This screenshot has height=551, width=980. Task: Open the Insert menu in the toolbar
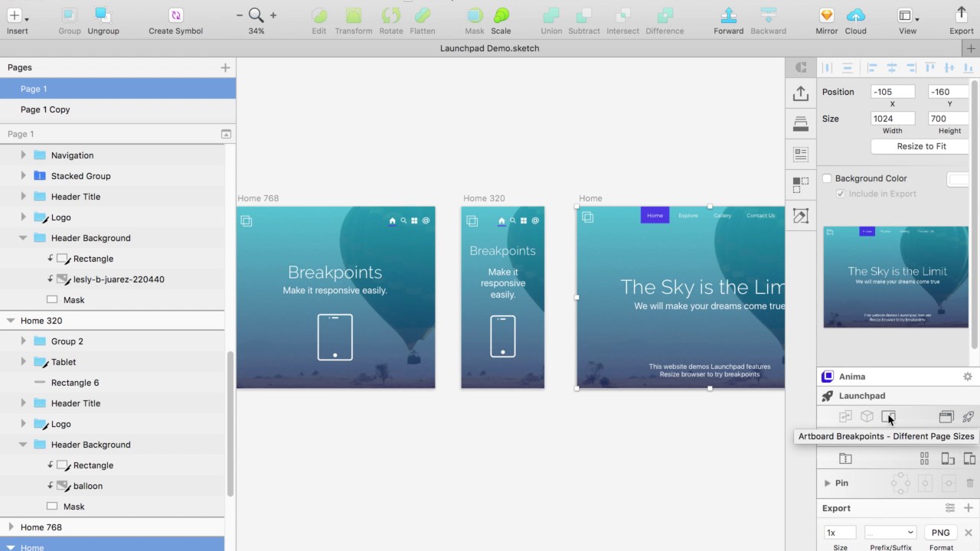pos(17,17)
